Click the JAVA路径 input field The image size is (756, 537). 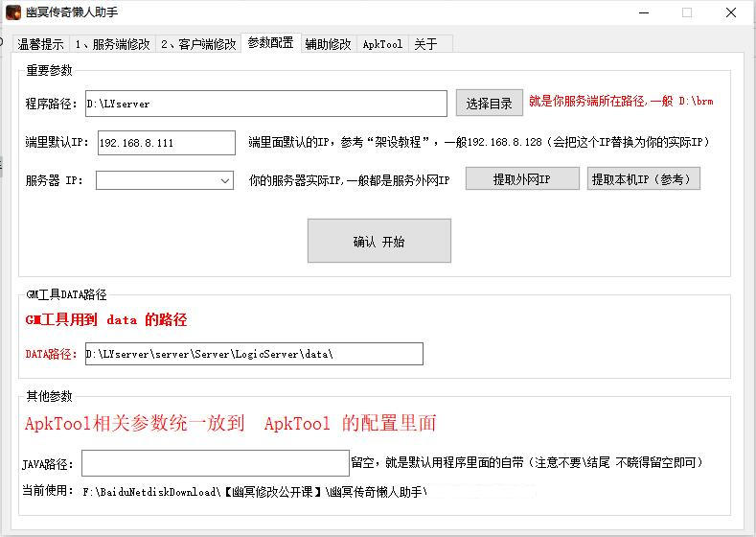coord(215,463)
